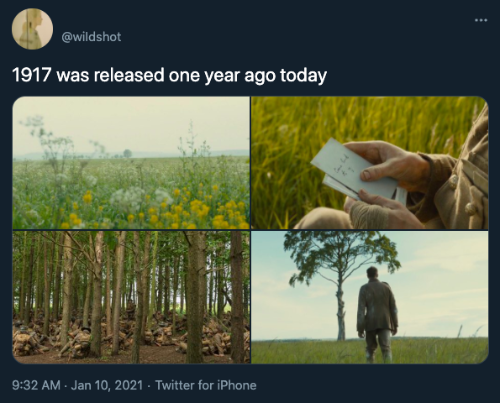This screenshot has width=500, height=403.
Task: Click the word 1917 in the tweet
Action: (32, 75)
